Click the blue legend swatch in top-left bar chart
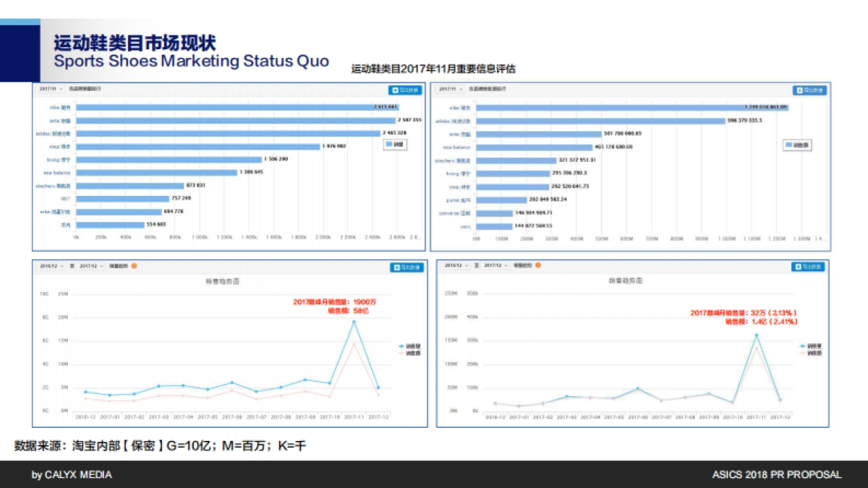 coord(389,145)
